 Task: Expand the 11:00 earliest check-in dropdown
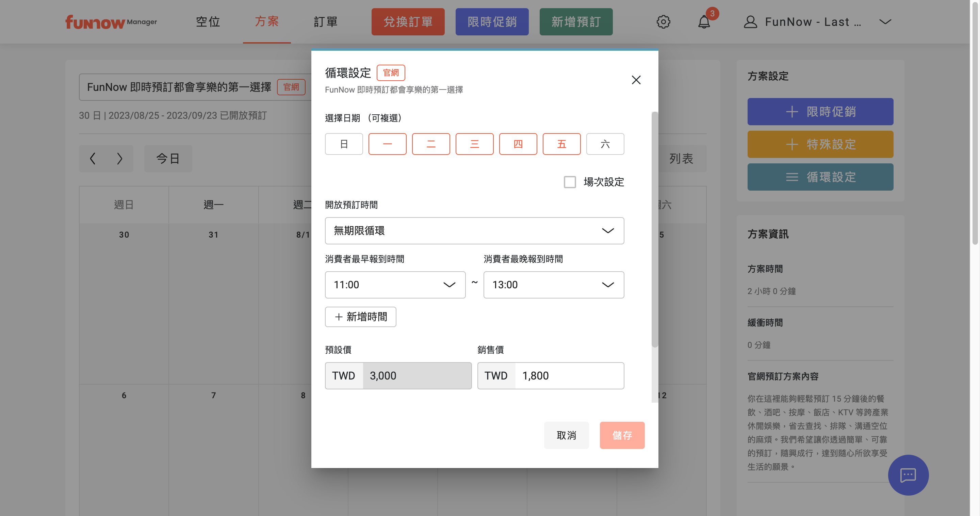tap(395, 285)
